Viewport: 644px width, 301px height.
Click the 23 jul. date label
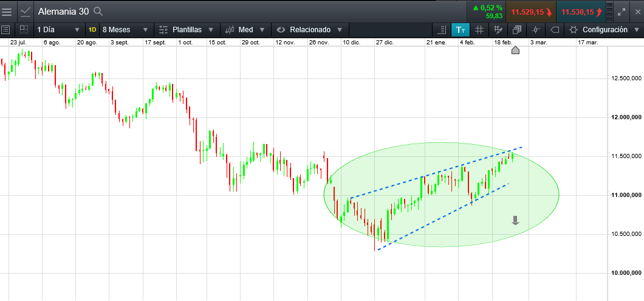(19, 43)
